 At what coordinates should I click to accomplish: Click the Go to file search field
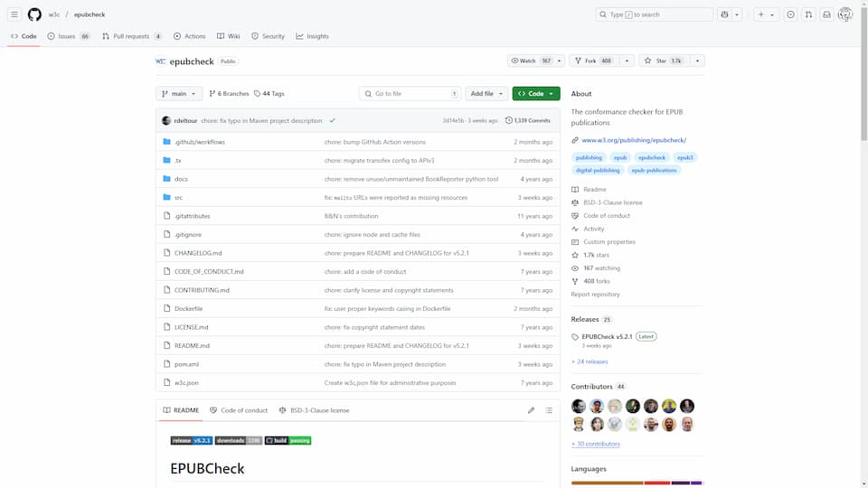[x=410, y=94]
